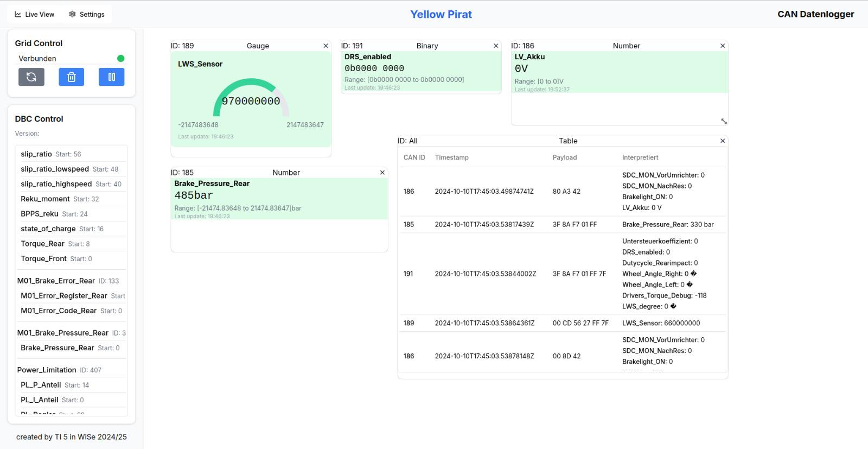Select the M01_Brake_Error_Rear message entry
This screenshot has height=449, width=868.
click(x=56, y=281)
